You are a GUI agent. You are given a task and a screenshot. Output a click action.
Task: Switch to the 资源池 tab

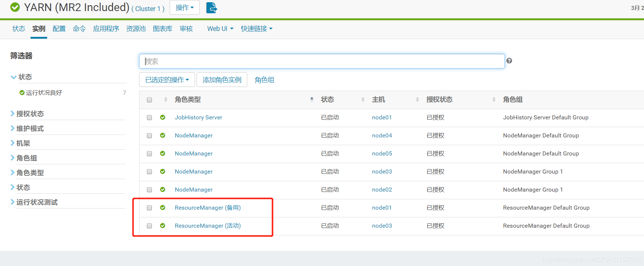click(x=136, y=28)
